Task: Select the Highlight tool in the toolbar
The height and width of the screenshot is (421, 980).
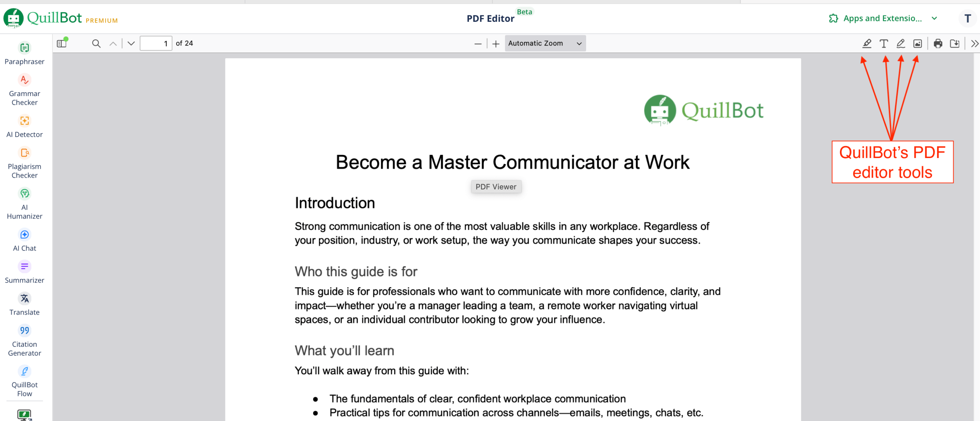Action: click(x=867, y=43)
